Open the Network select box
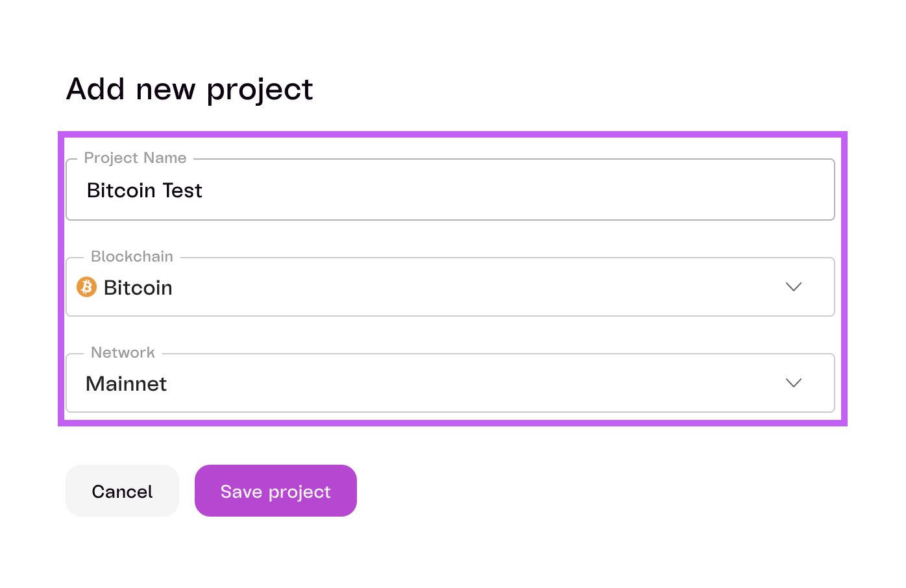 450,383
